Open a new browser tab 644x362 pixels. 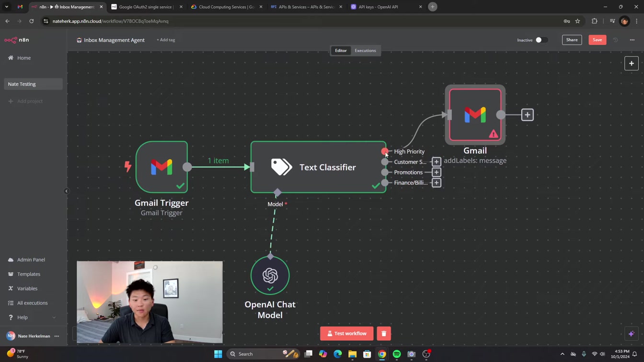click(x=432, y=7)
